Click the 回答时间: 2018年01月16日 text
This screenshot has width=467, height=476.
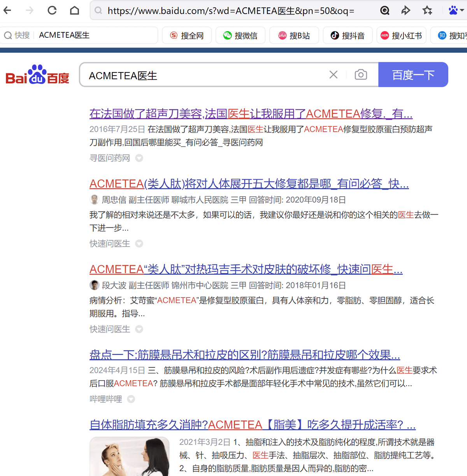[297, 286]
